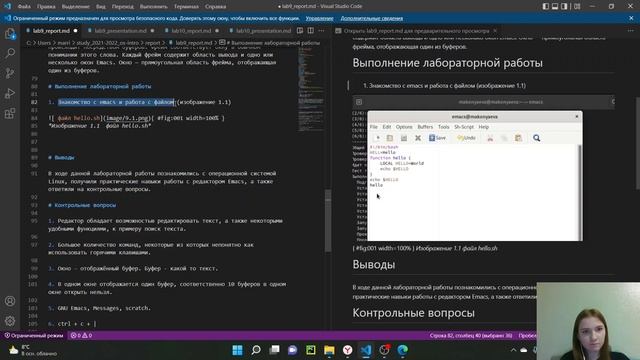Open the Accounts menu in activity bar

click(x=10, y=301)
